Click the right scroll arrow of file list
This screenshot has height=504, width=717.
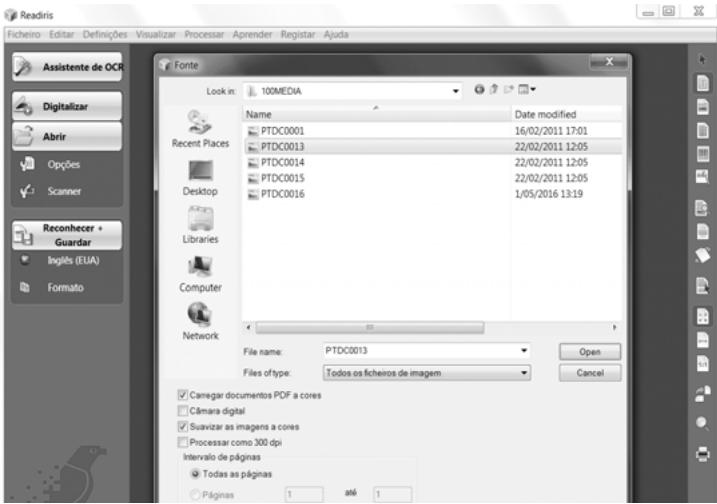[x=615, y=327]
